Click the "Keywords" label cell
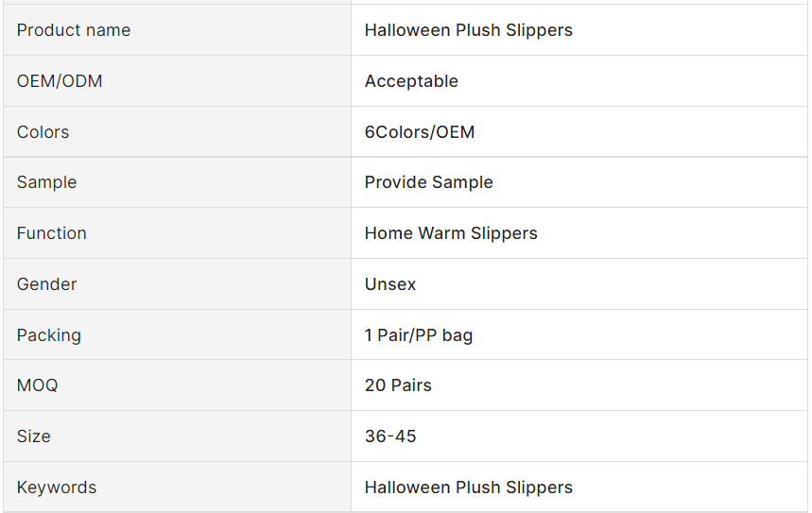812x513 pixels. click(57, 487)
